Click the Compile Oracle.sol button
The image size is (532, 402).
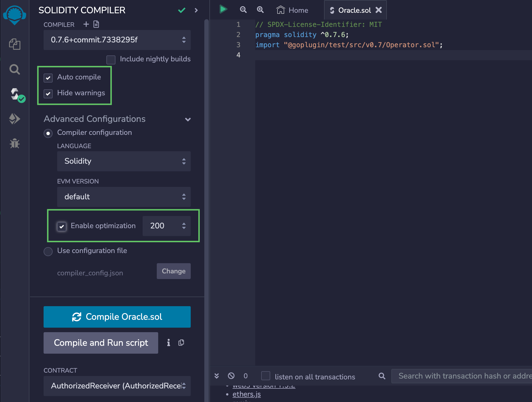117,317
